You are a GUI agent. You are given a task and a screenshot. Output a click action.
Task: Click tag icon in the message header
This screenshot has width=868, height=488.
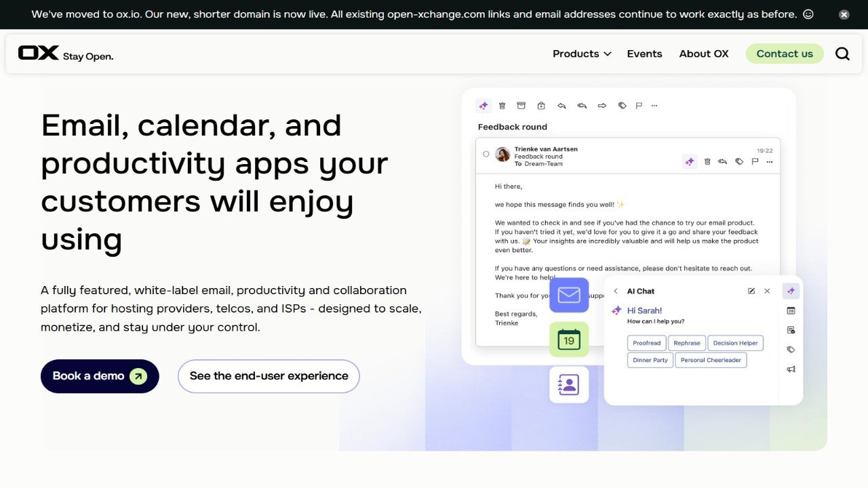[739, 161]
